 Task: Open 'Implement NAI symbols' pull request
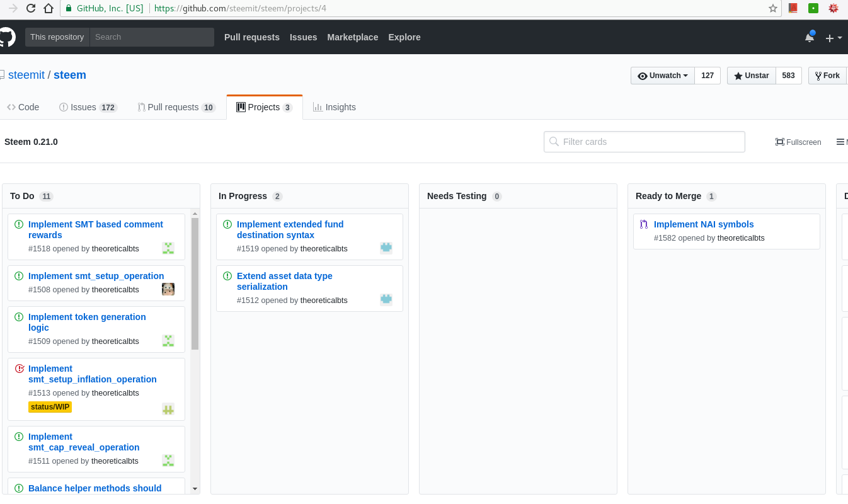704,224
